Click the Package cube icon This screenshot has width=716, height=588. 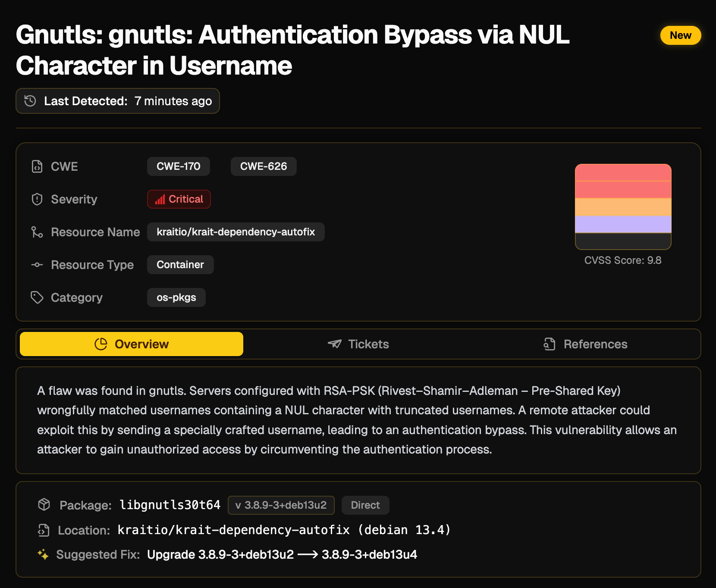coord(44,504)
